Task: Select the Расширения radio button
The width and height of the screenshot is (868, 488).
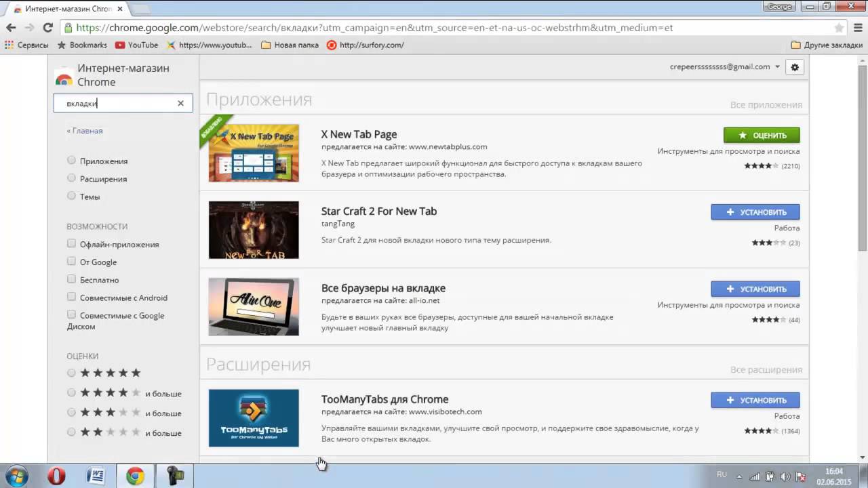Action: tap(71, 178)
